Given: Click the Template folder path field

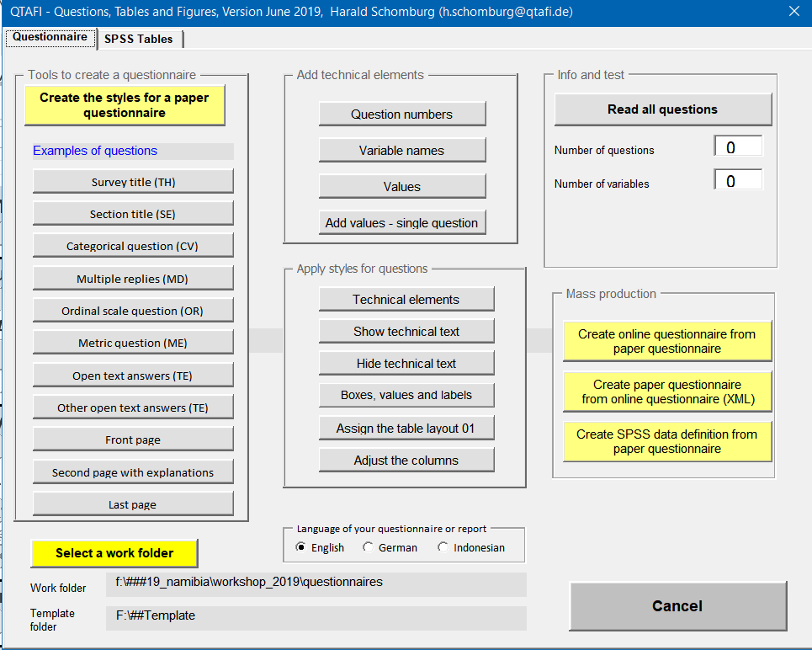Looking at the screenshot, I should click(316, 618).
